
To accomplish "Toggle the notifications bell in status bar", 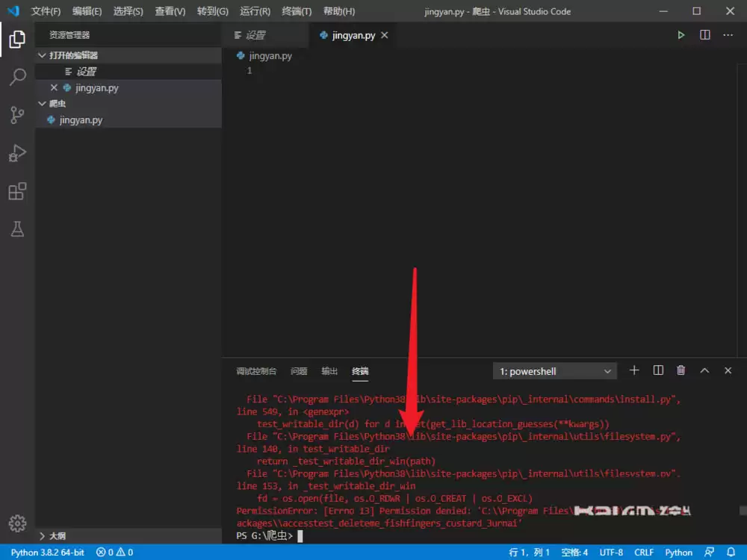I will coord(731,552).
